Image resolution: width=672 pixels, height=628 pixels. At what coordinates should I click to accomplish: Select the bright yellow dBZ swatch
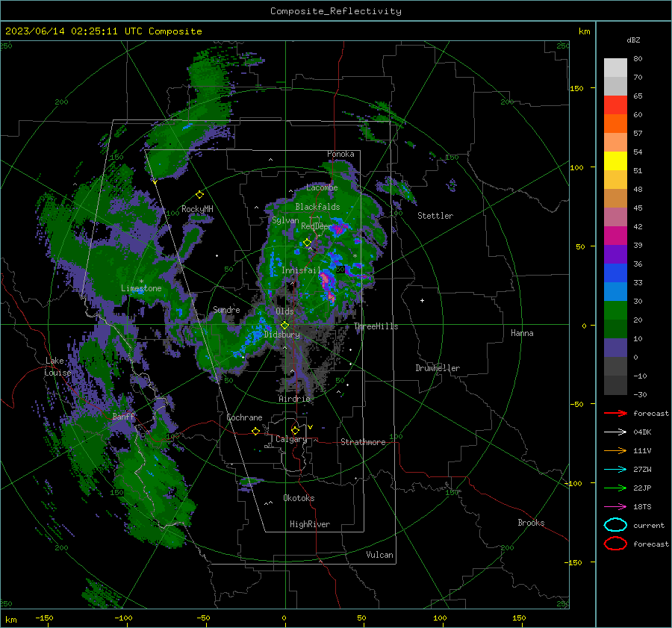coord(615,161)
